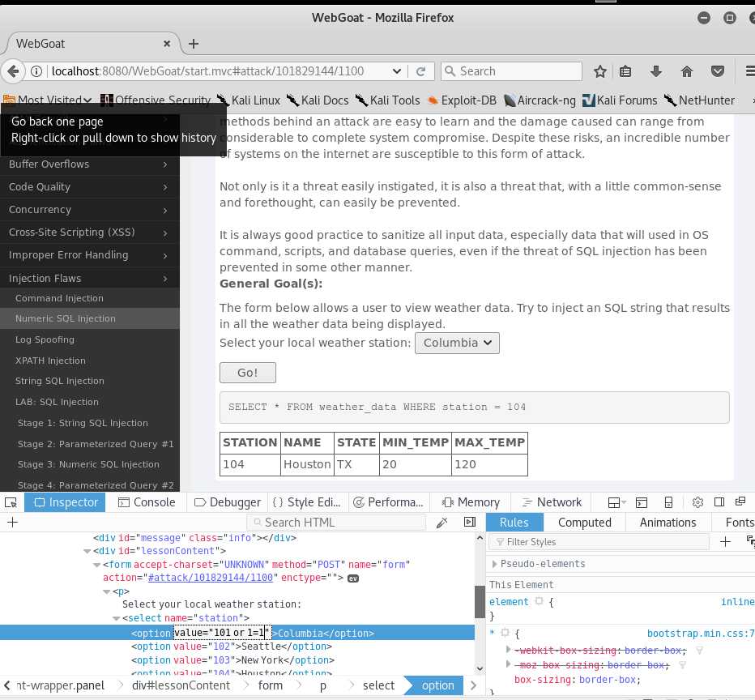Viewport: 755px width, 700px height.
Task: Switch to the Debugger tab
Action: click(228, 502)
